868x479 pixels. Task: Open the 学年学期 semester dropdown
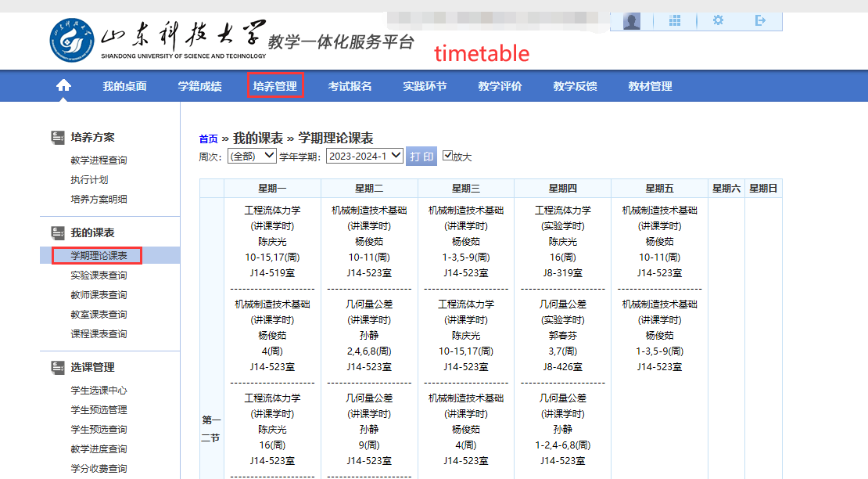(364, 156)
